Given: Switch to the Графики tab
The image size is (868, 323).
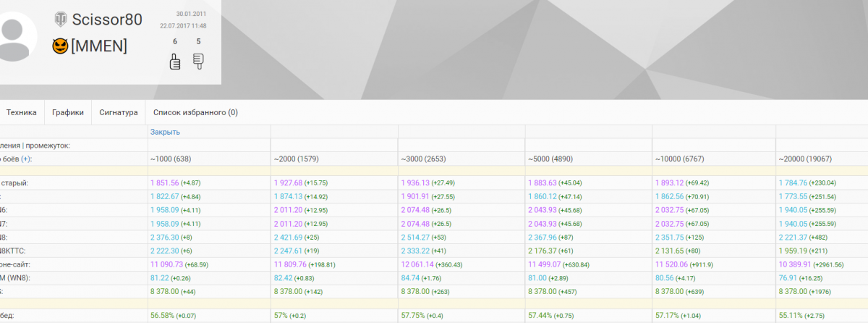Looking at the screenshot, I should (67, 112).
